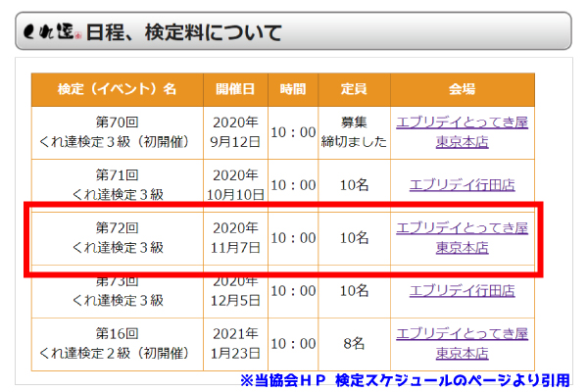Select the 時間 column header
This screenshot has width=588, height=392.
292,89
